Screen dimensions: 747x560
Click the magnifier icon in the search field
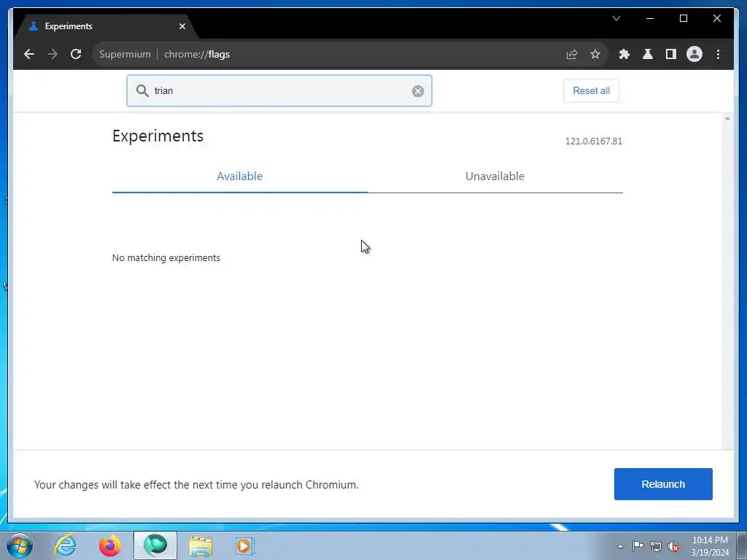(142, 91)
